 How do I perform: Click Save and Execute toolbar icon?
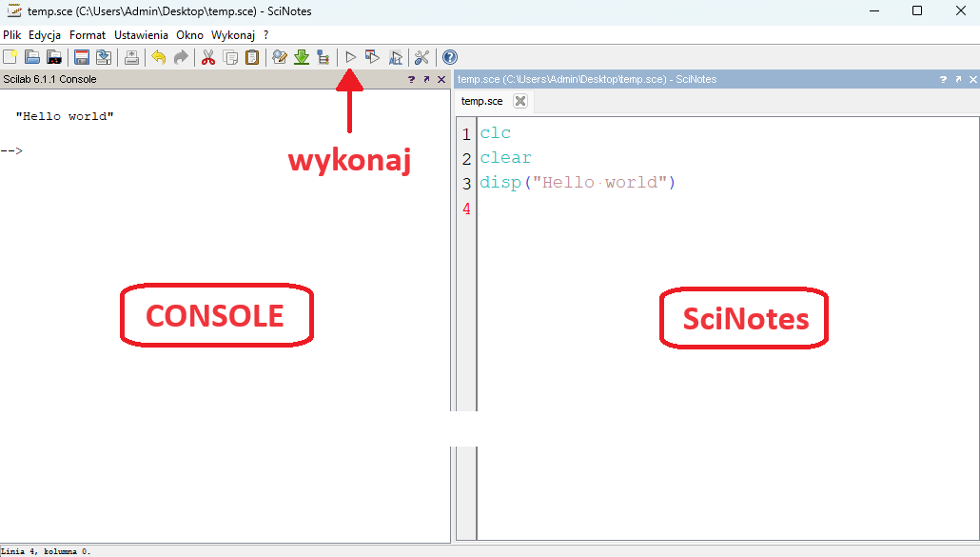372,57
